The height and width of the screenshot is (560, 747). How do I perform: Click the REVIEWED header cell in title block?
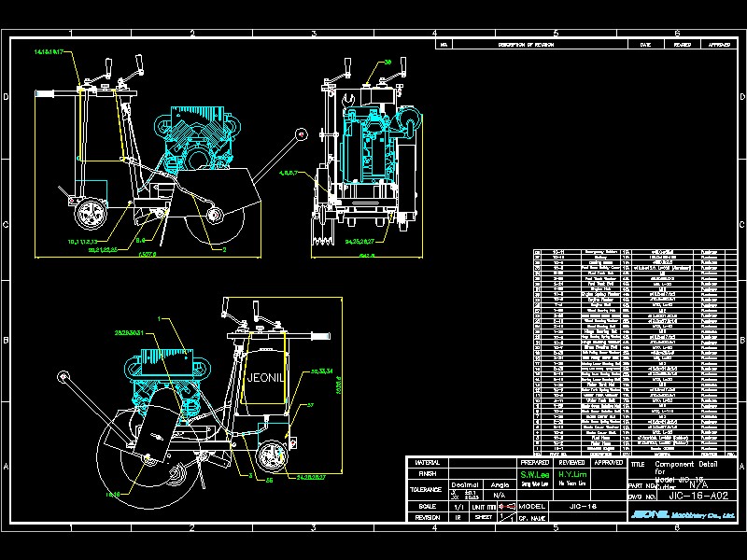pos(571,462)
